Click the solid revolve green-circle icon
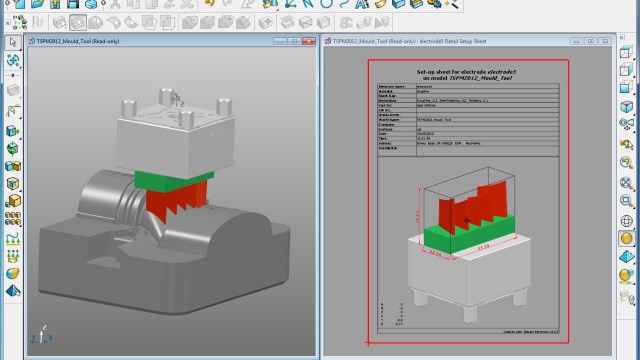The width and height of the screenshot is (640, 360). point(13,148)
